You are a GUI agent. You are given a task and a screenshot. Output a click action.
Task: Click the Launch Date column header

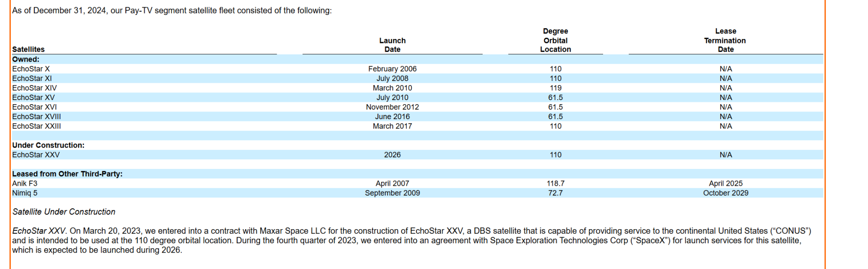392,45
